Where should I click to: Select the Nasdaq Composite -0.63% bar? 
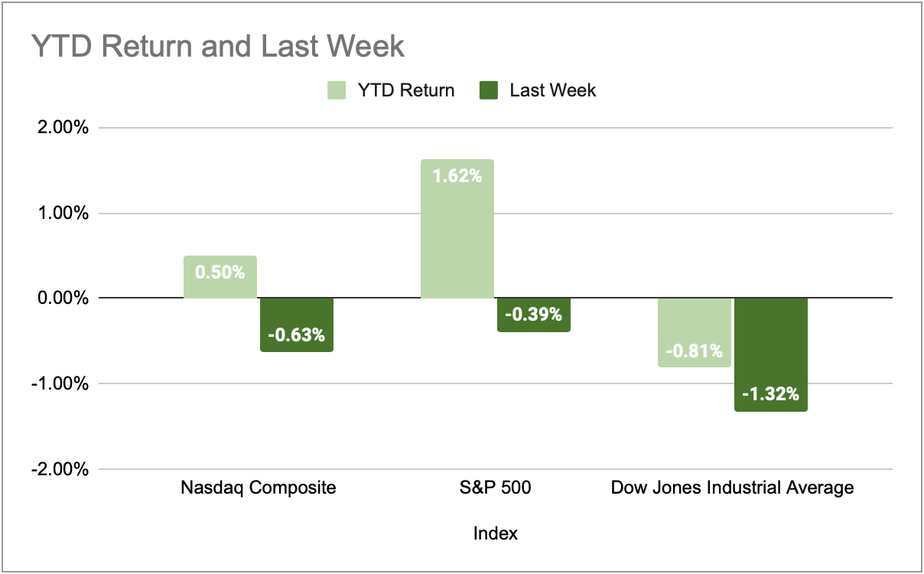coord(297,325)
